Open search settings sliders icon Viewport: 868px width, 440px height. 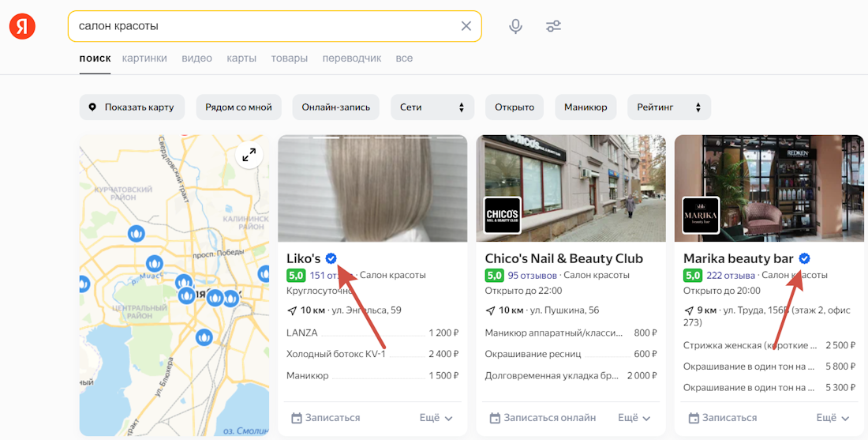(x=554, y=26)
